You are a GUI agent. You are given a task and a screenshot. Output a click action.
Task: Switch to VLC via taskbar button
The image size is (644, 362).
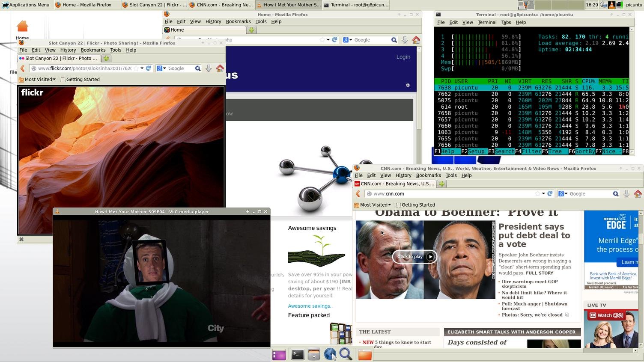click(x=288, y=5)
